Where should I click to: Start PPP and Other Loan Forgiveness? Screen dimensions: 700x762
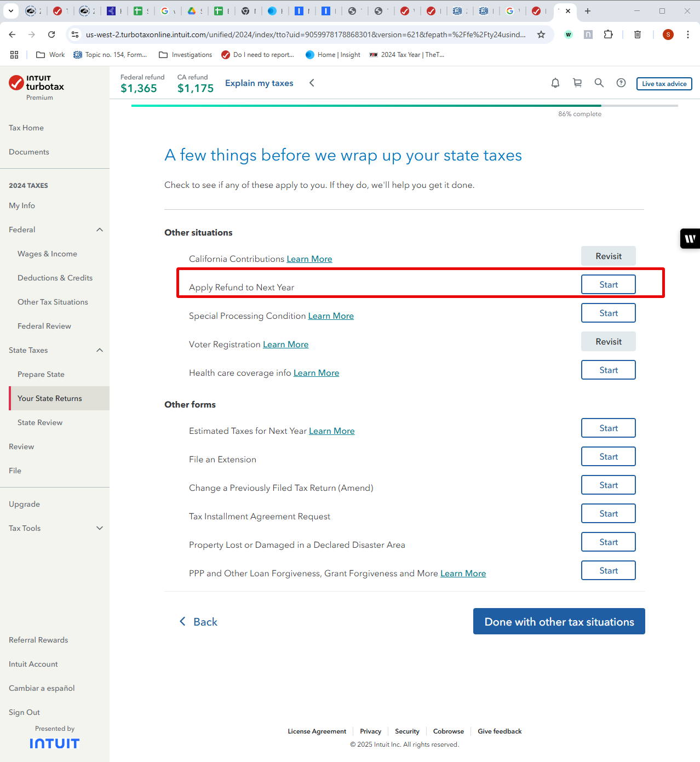click(609, 570)
